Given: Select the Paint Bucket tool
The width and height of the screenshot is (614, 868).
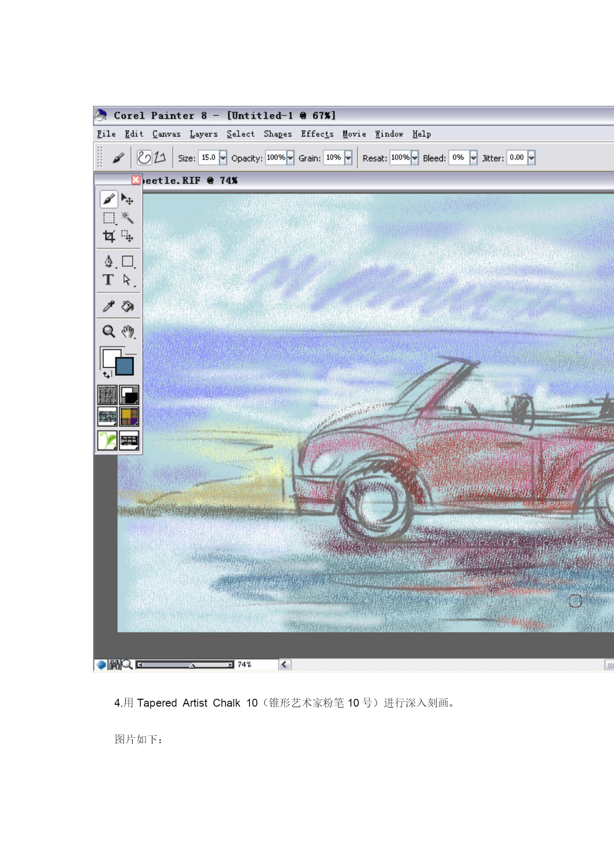Looking at the screenshot, I should 128,306.
